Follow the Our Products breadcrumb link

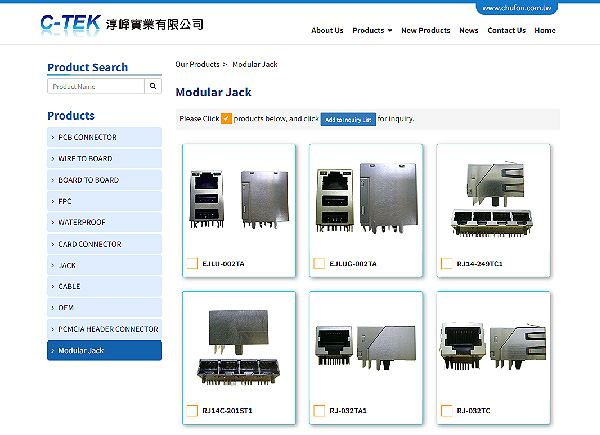(x=197, y=64)
